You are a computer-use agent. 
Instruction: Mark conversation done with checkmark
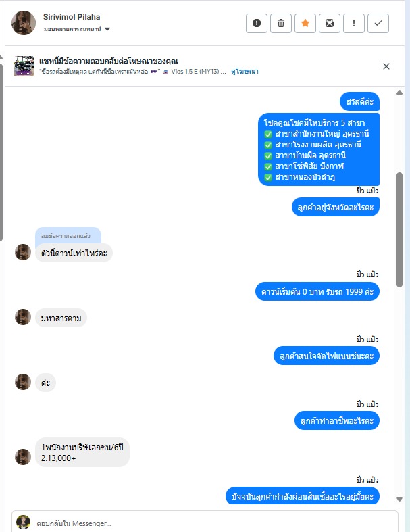coord(378,23)
